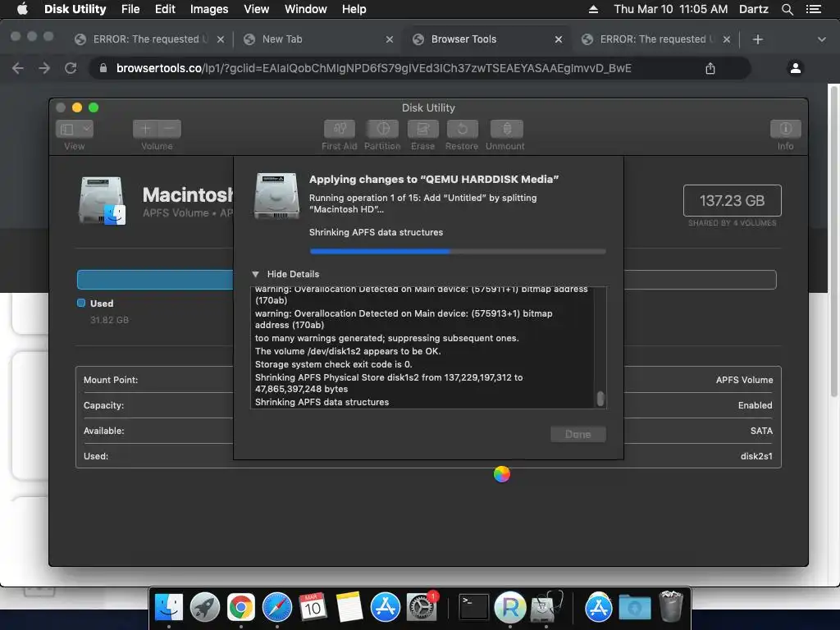This screenshot has width=840, height=630.
Task: Open Spotlight search icon
Action: pyautogui.click(x=787, y=9)
